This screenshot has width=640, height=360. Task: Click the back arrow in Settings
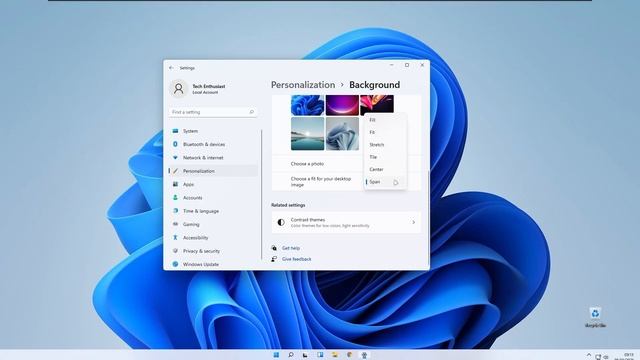(171, 68)
